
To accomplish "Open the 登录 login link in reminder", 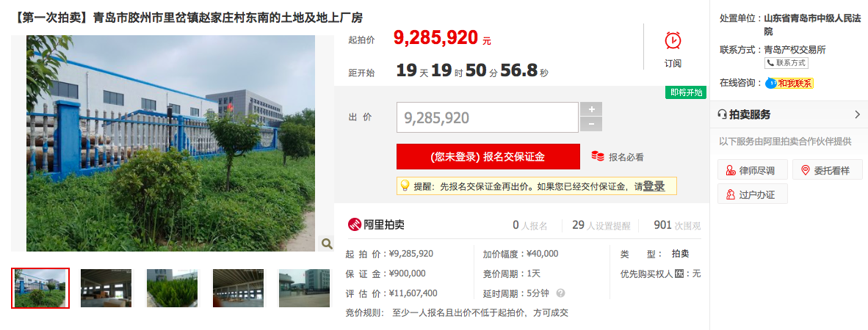I will click(x=654, y=186).
